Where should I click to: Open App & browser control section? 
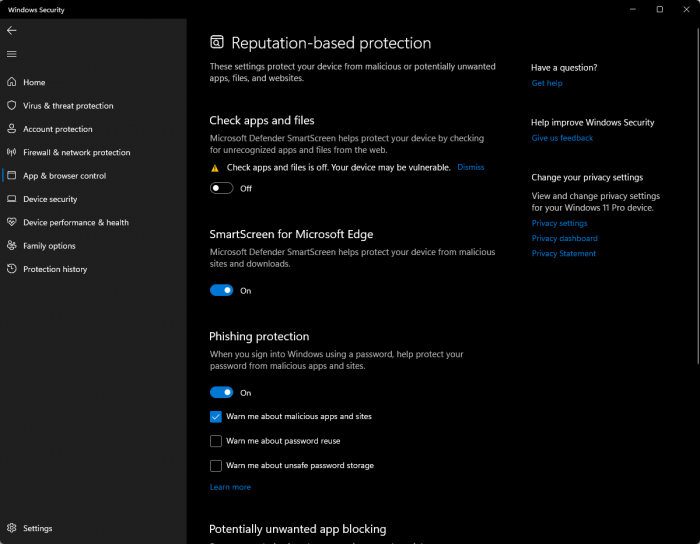coord(64,176)
